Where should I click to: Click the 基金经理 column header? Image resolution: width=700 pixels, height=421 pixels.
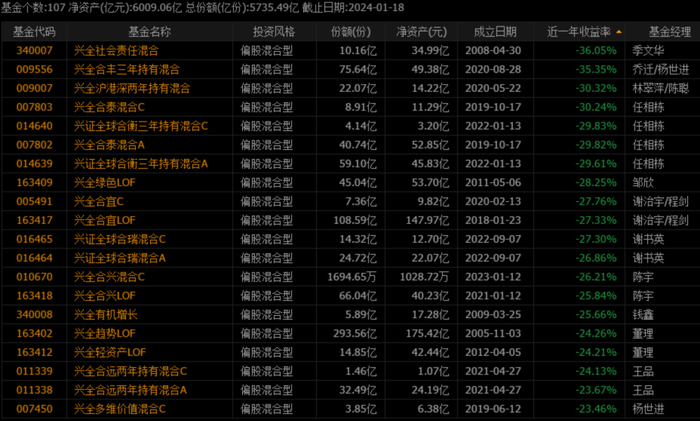tap(670, 32)
